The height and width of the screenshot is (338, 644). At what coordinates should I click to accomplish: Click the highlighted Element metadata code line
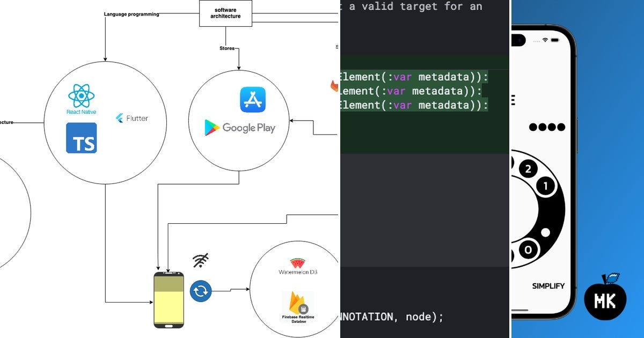[413, 91]
